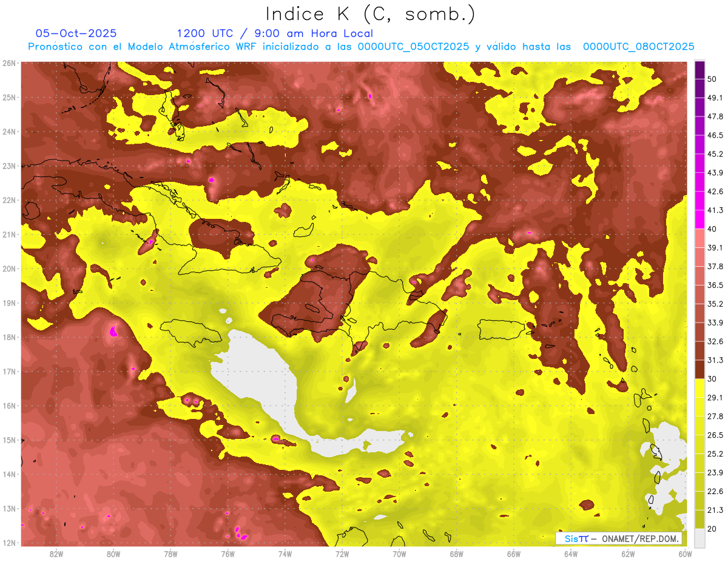Screen dimensions: 728x562
Task: Select the white colorbar segment below 20
Action: 699,538
